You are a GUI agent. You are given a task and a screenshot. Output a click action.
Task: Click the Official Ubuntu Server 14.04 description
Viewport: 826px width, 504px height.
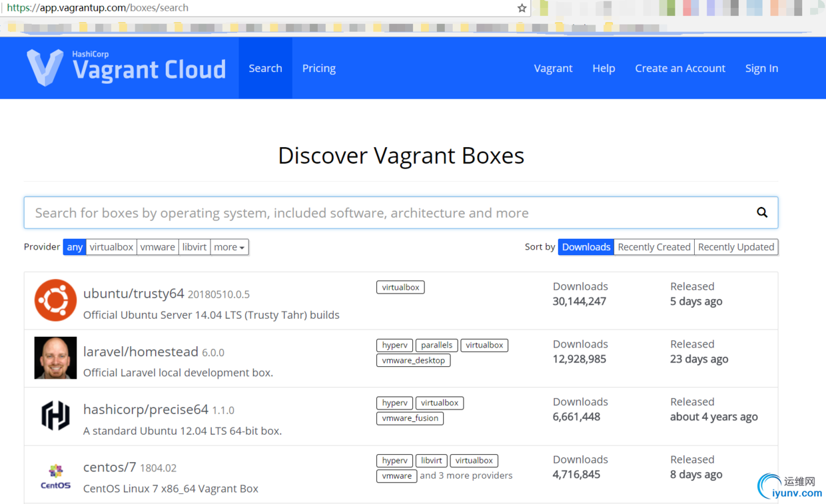(x=211, y=315)
